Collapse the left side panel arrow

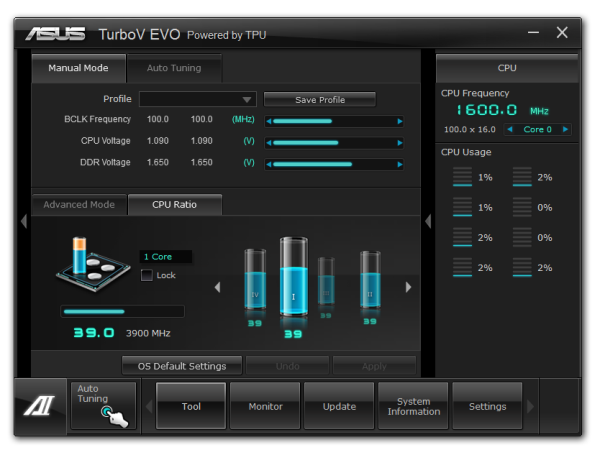[24, 221]
